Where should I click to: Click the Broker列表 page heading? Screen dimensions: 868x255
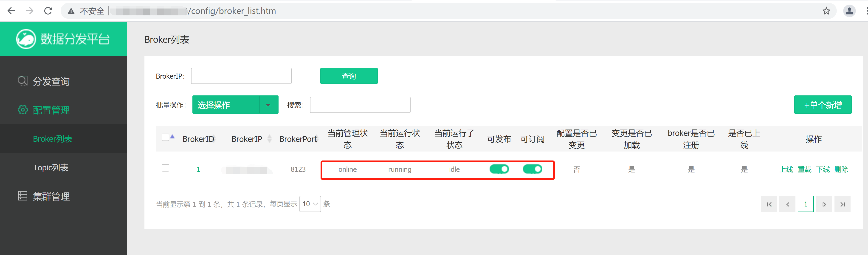(167, 40)
